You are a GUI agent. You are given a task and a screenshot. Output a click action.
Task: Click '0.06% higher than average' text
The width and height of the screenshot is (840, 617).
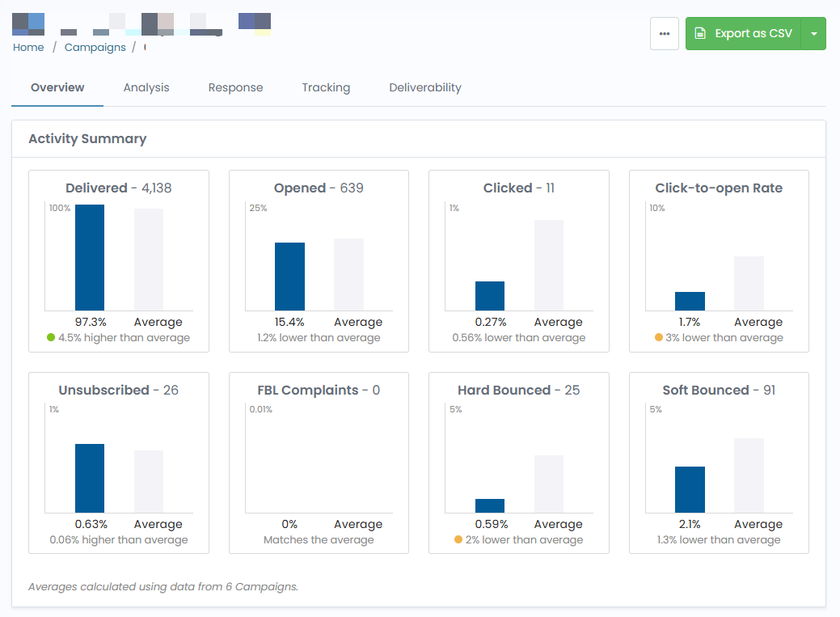point(119,540)
